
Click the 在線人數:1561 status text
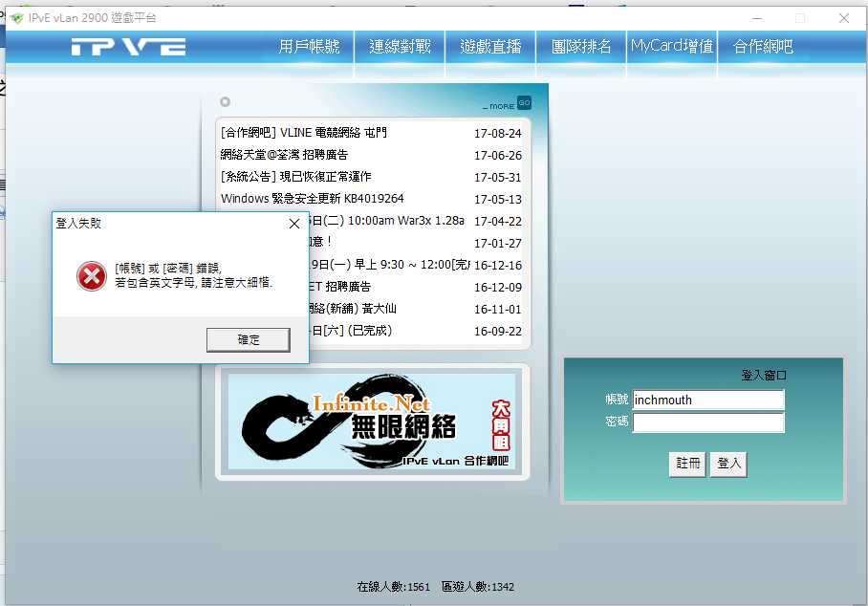[394, 587]
